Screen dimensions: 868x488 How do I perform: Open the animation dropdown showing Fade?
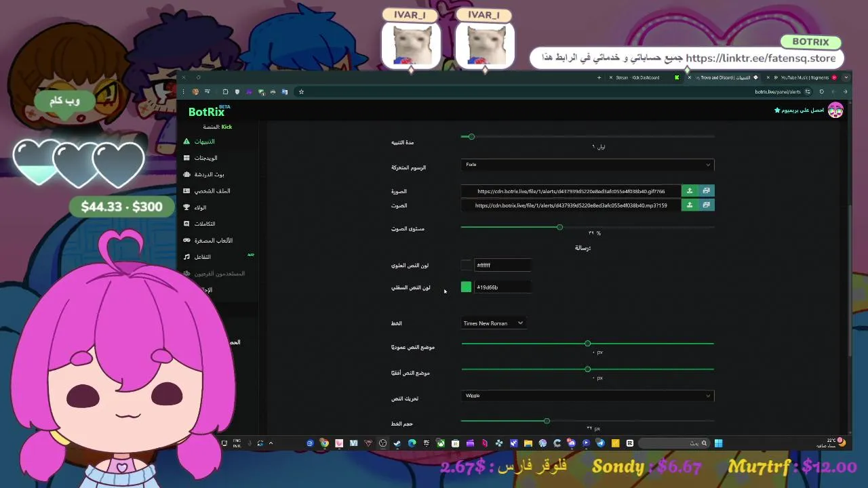click(587, 165)
